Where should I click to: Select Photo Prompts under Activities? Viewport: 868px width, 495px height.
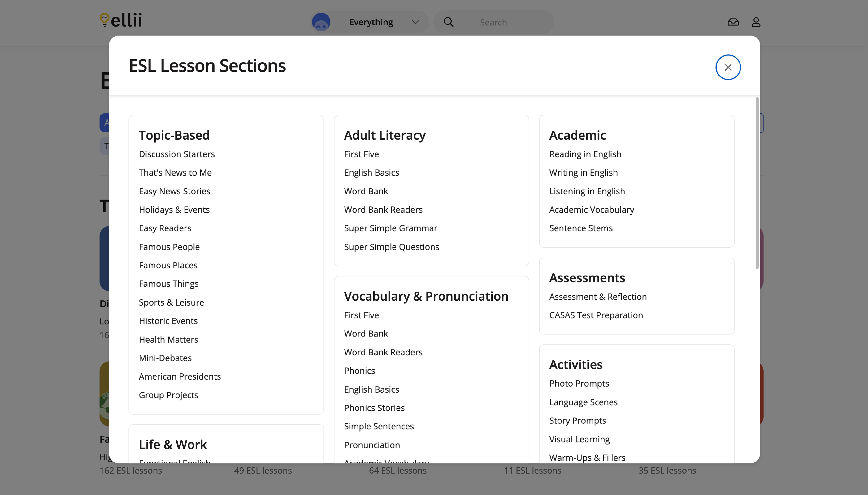pos(579,383)
